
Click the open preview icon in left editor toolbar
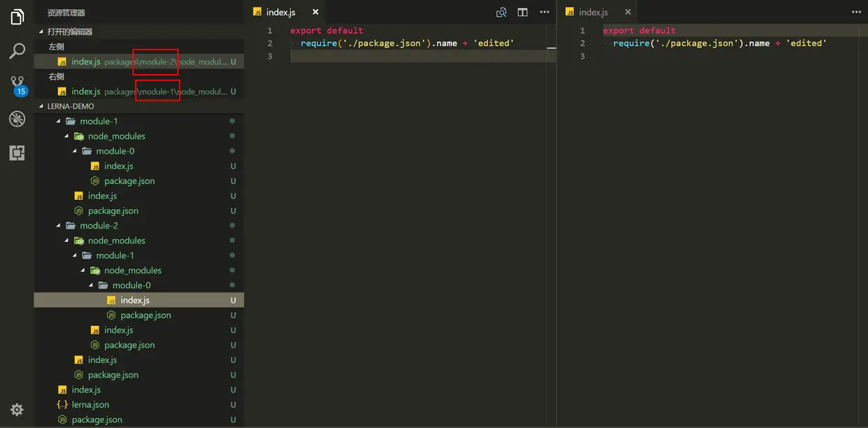click(x=501, y=12)
